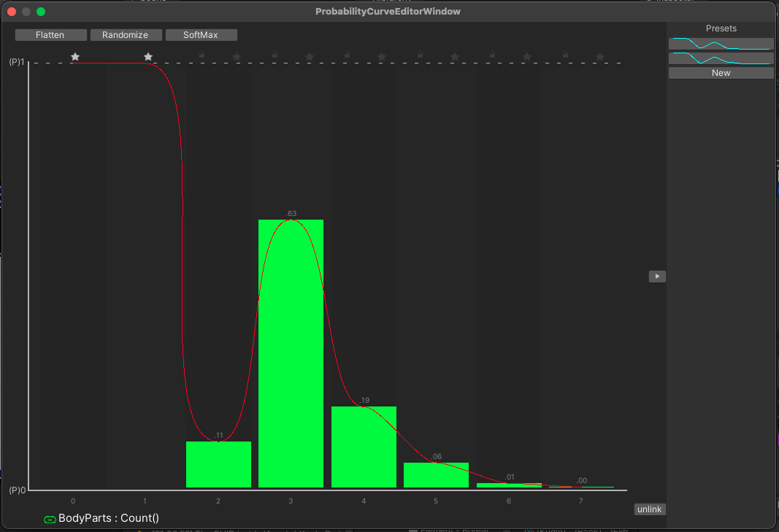Toggle the lock above bar 2
Screen dimensions: 779x532
coord(202,55)
